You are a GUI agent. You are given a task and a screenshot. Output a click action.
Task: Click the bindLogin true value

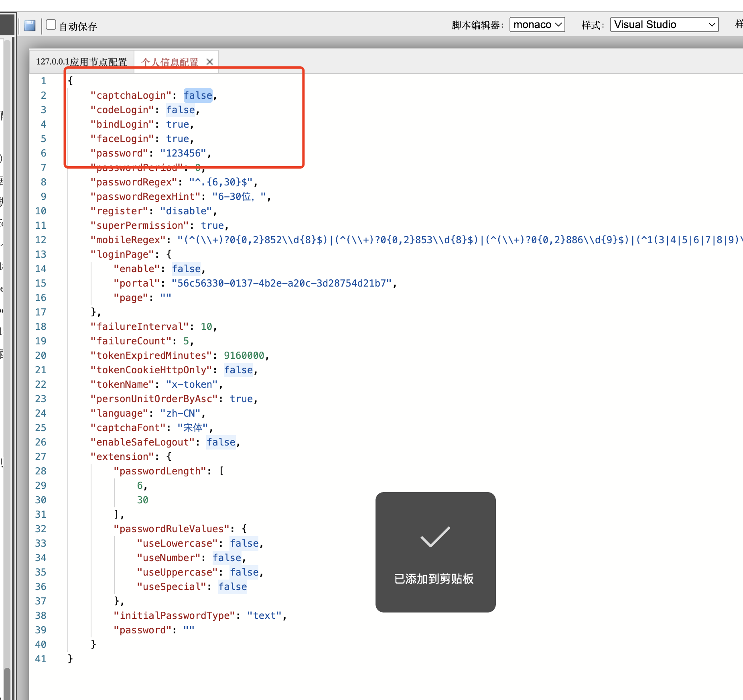[x=178, y=124]
